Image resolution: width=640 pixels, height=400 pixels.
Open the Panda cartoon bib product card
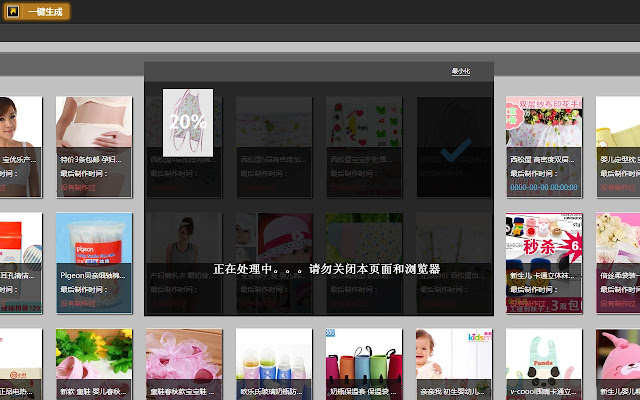544,364
